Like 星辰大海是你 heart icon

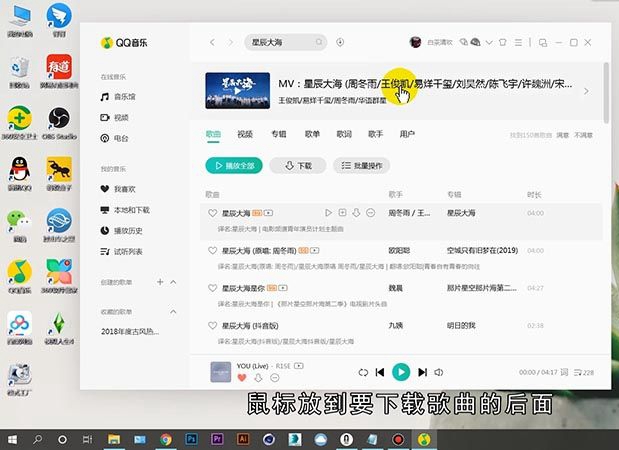point(212,288)
